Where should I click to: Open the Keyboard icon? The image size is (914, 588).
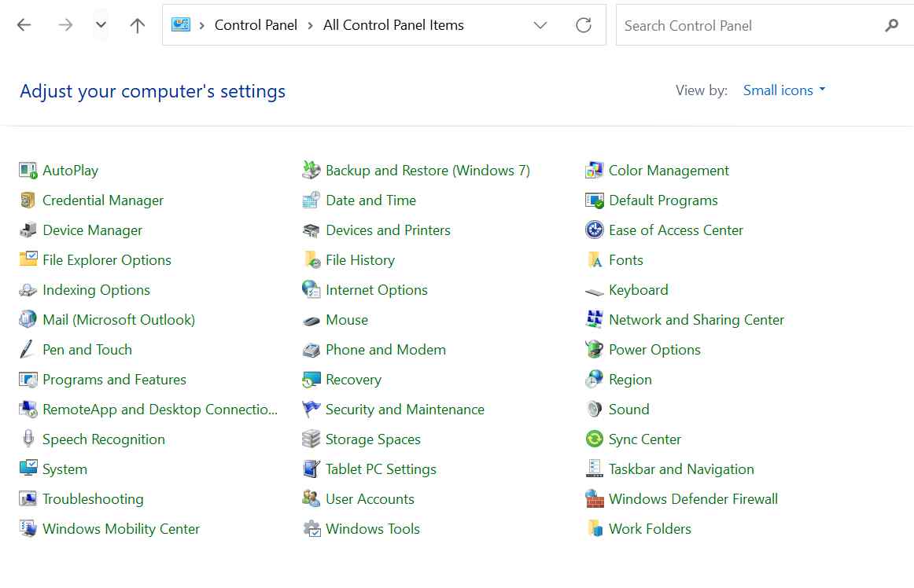click(595, 291)
